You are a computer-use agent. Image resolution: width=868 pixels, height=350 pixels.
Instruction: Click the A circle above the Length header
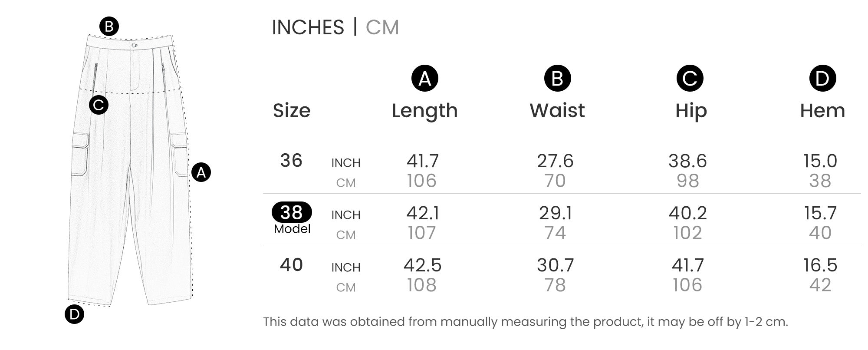coord(424,79)
